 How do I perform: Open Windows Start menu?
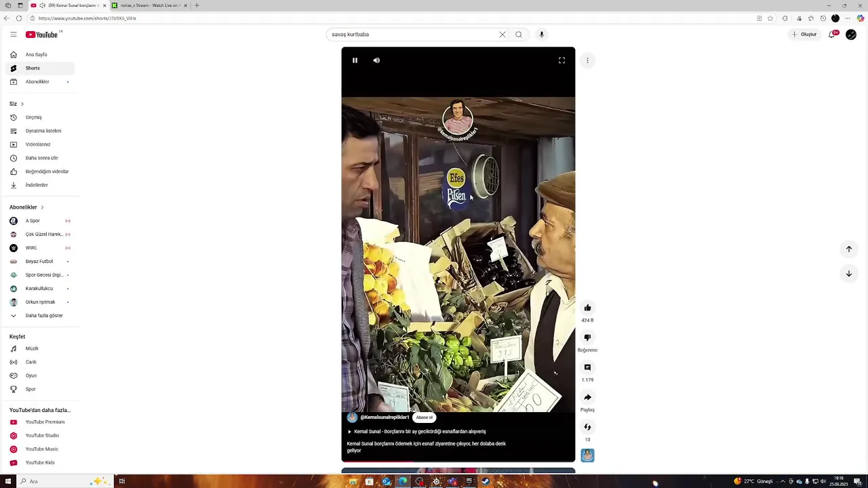(x=8, y=481)
